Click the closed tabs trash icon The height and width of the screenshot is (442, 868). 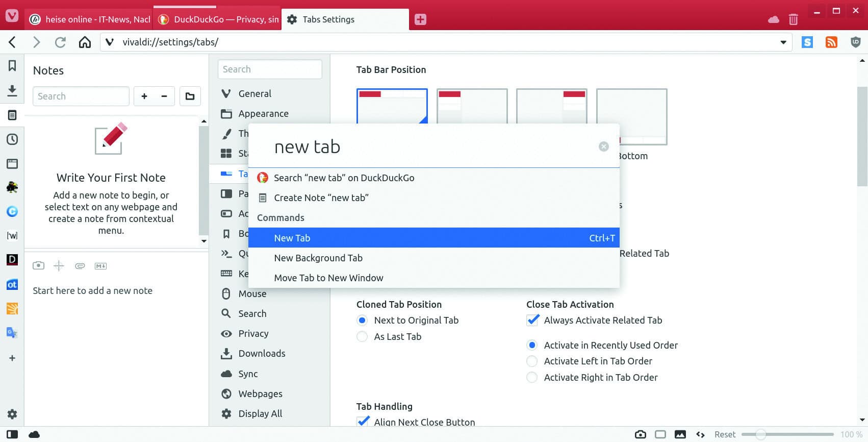point(793,19)
